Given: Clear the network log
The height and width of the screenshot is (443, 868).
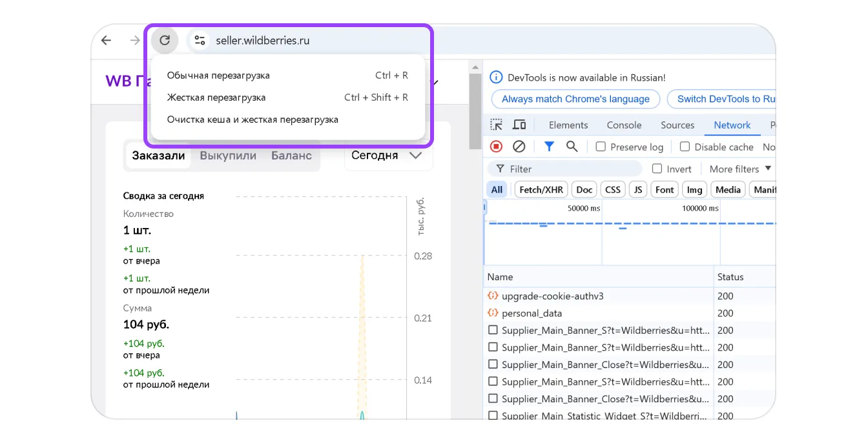Looking at the screenshot, I should click(519, 147).
